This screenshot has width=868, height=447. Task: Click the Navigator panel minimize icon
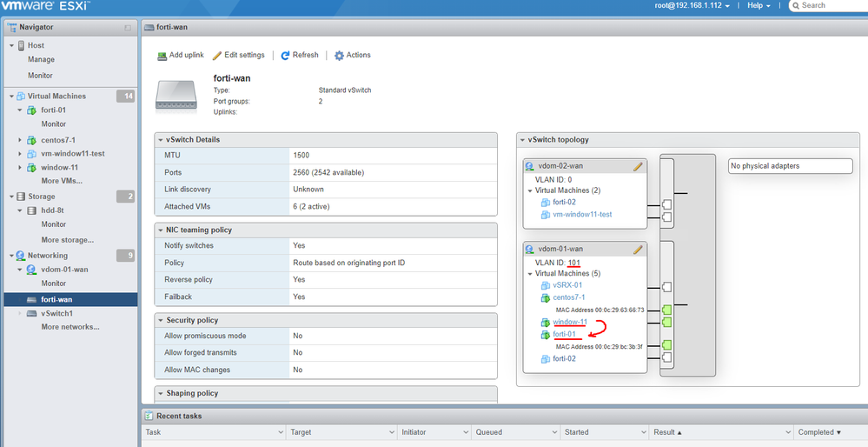(128, 27)
